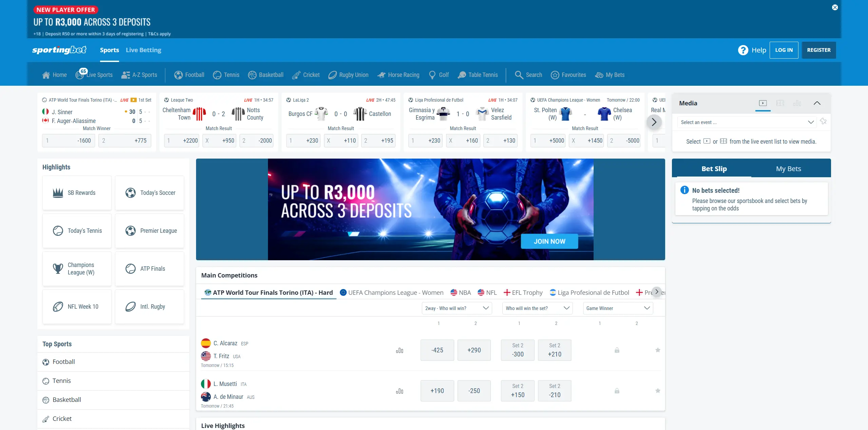Favourite the Musetti vs de Minaur match
The image size is (868, 430).
coord(658,391)
